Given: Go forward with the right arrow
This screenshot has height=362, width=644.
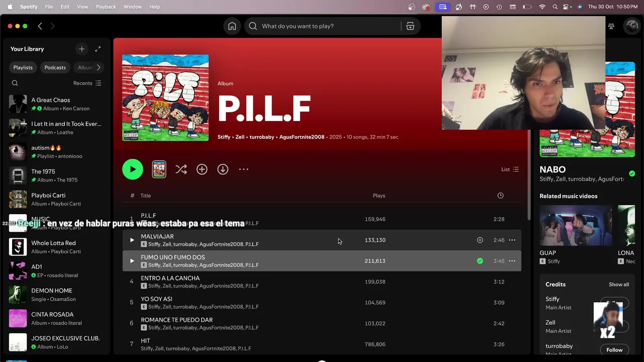Looking at the screenshot, I should 52,26.
